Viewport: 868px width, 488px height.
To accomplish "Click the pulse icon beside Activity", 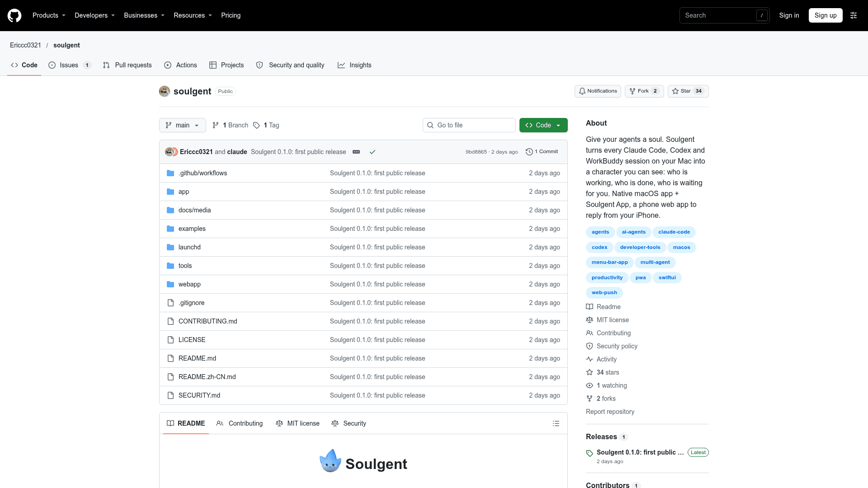I will click(590, 359).
